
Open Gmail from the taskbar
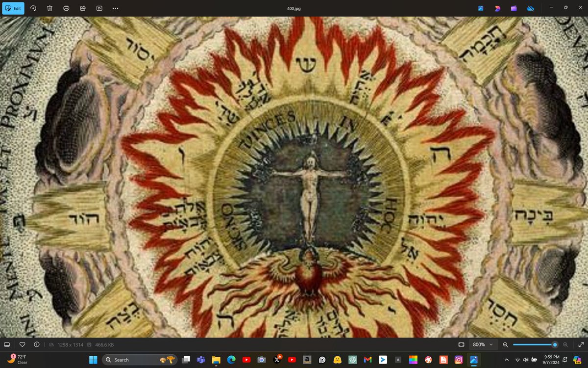[367, 360]
